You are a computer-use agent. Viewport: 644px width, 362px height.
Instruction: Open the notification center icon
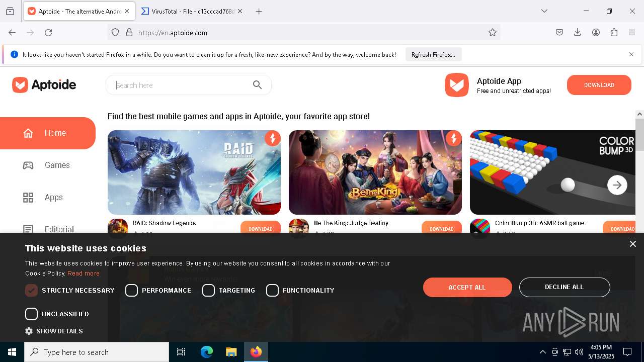627,352
